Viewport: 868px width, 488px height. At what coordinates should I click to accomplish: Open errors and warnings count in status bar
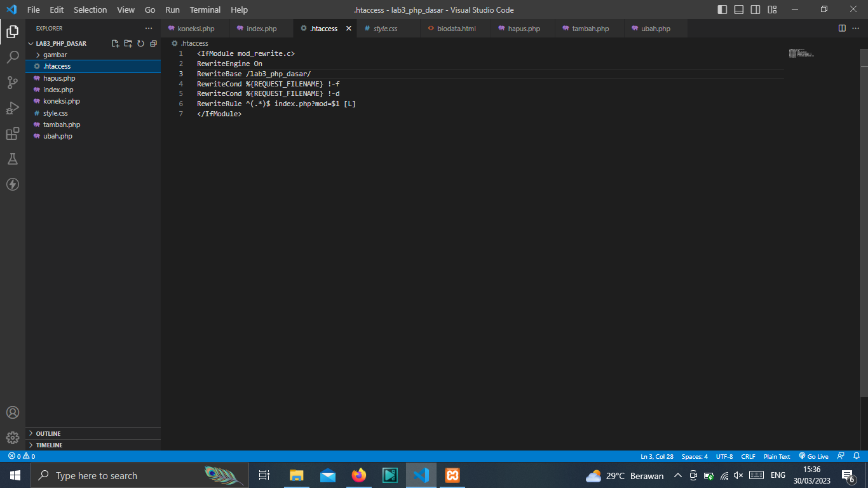click(22, 456)
